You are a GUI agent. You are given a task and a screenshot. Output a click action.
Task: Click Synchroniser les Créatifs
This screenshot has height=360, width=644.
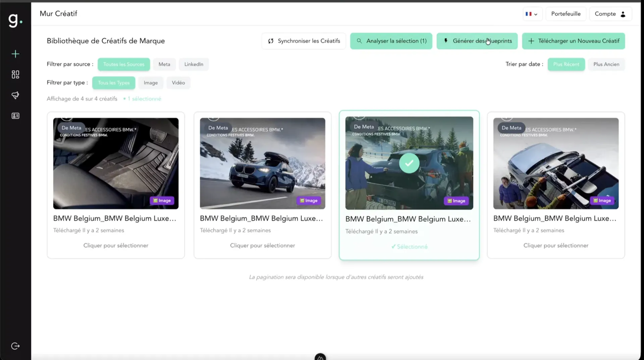[x=304, y=41]
